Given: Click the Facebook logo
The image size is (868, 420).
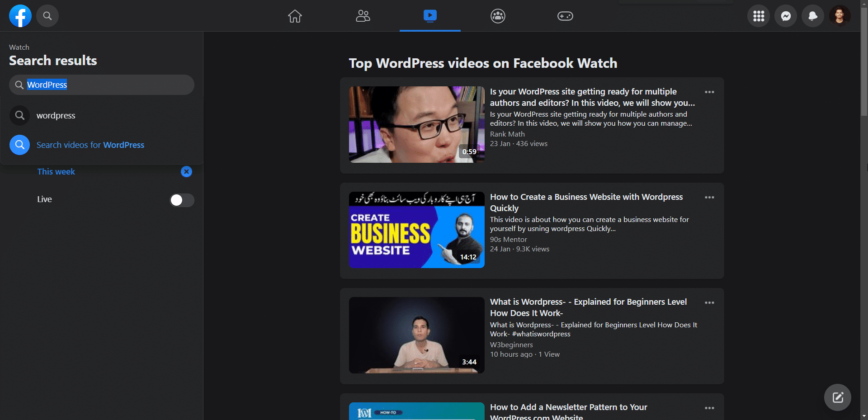Looking at the screenshot, I should point(20,16).
